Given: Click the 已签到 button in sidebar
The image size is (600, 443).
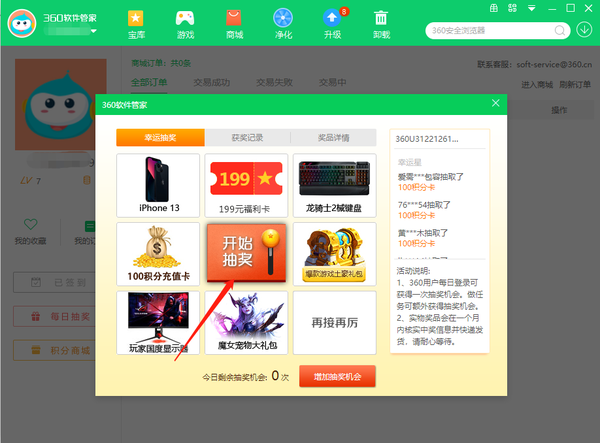Looking at the screenshot, I should coord(54,282).
